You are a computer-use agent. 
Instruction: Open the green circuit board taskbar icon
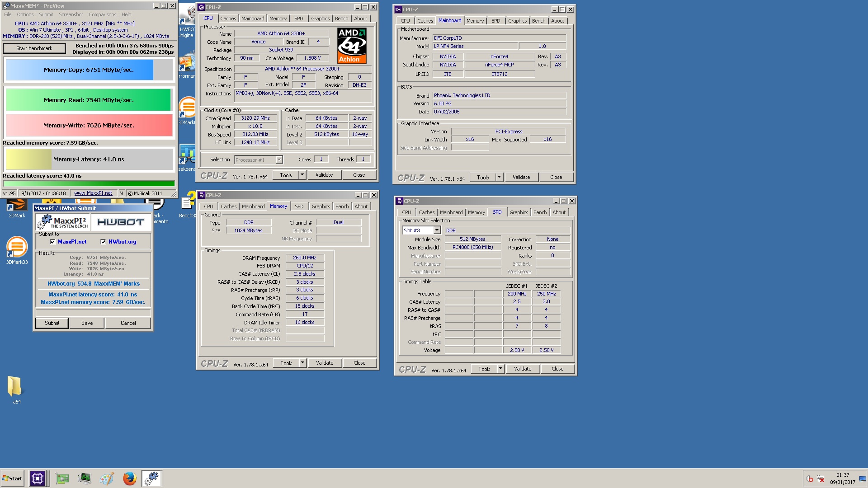click(x=62, y=478)
